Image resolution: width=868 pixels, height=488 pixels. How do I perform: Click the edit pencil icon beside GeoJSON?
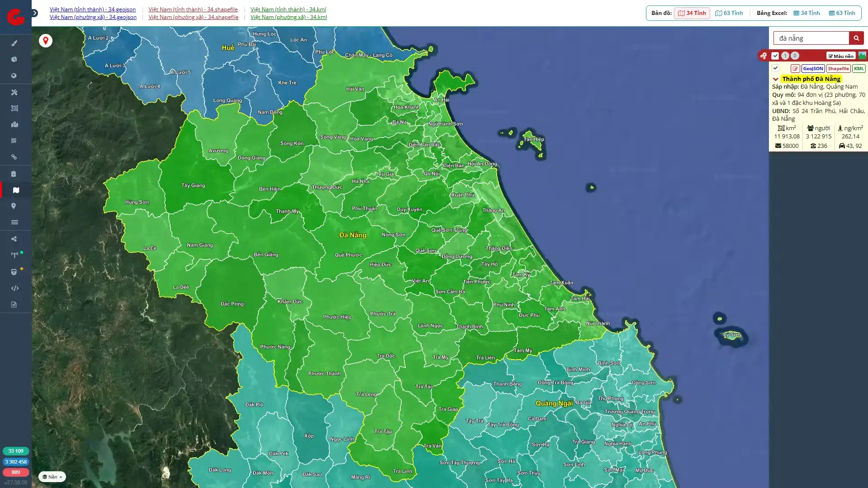795,69
